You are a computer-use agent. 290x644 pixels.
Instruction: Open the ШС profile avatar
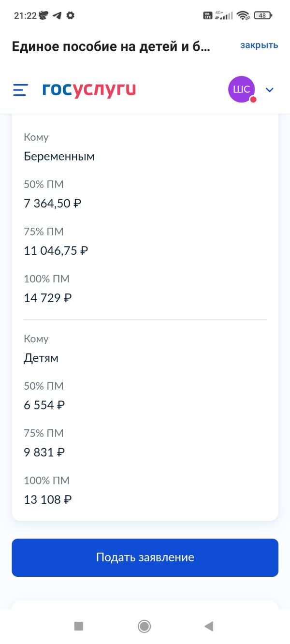pyautogui.click(x=242, y=89)
